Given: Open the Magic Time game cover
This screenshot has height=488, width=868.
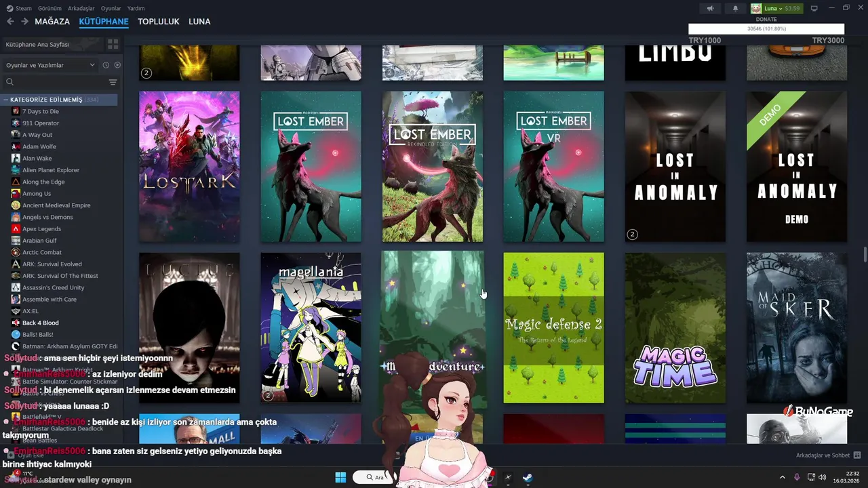Looking at the screenshot, I should 675,328.
